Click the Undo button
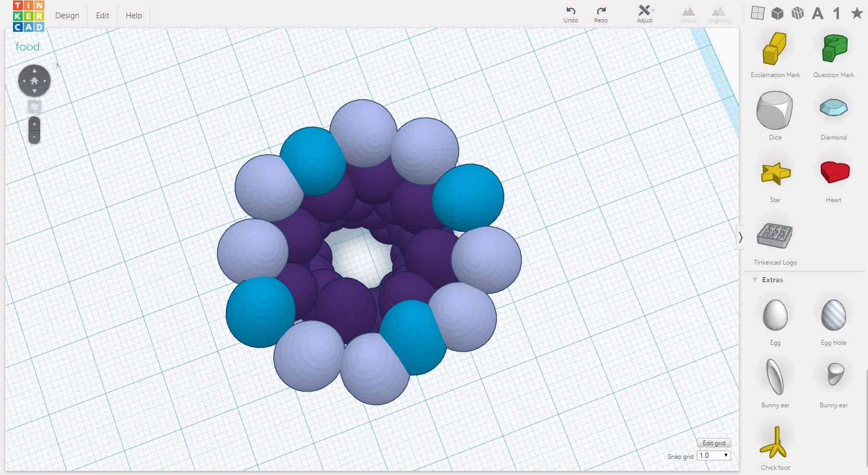Screen dimensions: 868x475 click(x=571, y=14)
